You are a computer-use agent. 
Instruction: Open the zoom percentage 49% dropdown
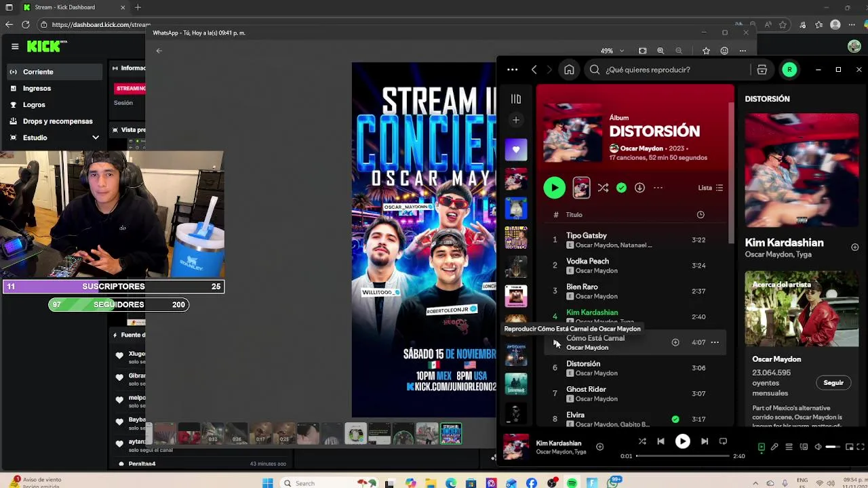point(611,51)
